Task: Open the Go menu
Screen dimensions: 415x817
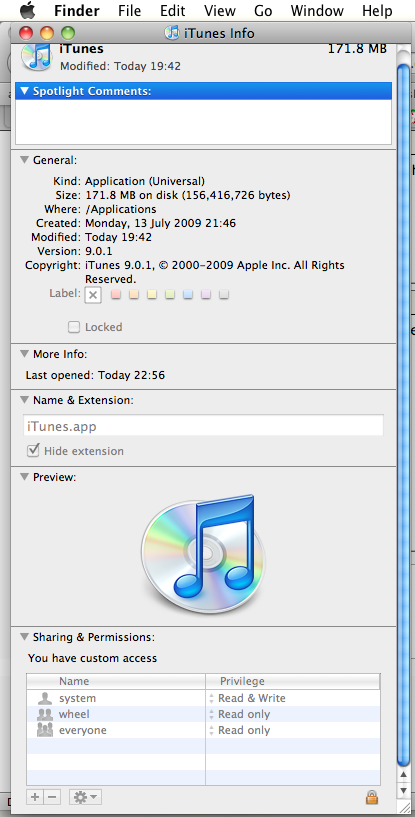Action: pos(263,10)
